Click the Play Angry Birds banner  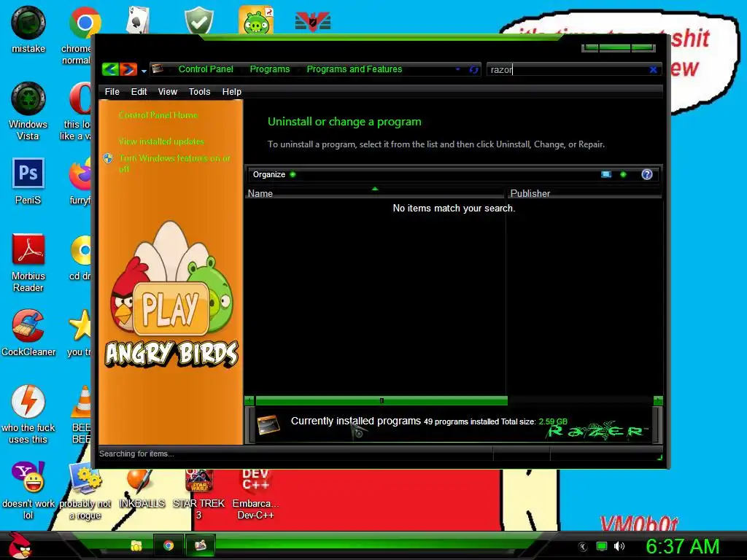pos(171,295)
